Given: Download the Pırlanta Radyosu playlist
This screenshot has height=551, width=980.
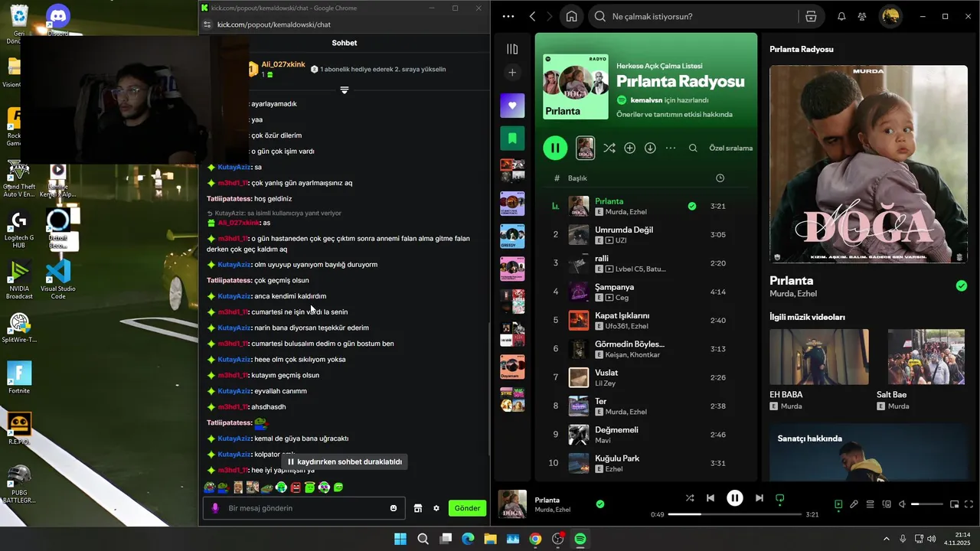Looking at the screenshot, I should (x=650, y=148).
